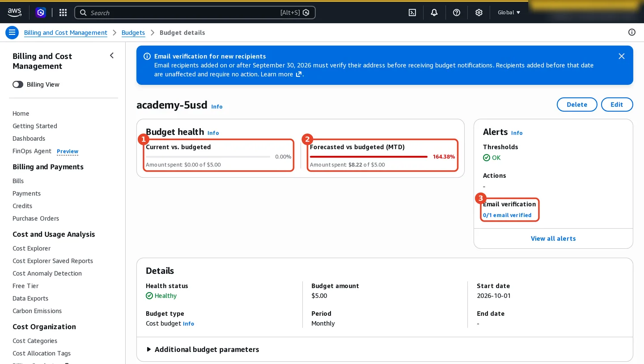
Task: Open Cost Anomaly Detection in the sidebar
Action: 47,273
